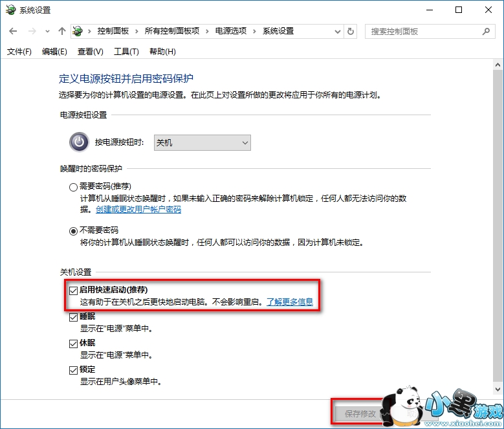Viewport: 504px width, 429px height.
Task: Close the 系统设置 window
Action: tap(488, 10)
